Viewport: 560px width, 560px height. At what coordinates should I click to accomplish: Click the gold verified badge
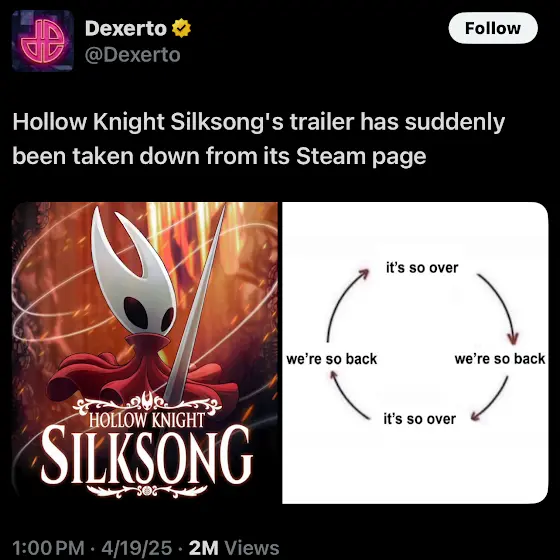[181, 28]
